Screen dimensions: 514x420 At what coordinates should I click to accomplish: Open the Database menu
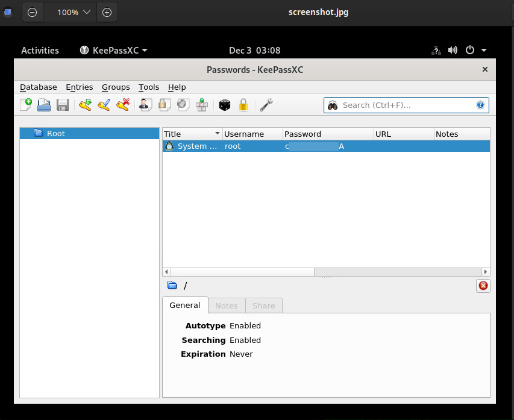[39, 87]
